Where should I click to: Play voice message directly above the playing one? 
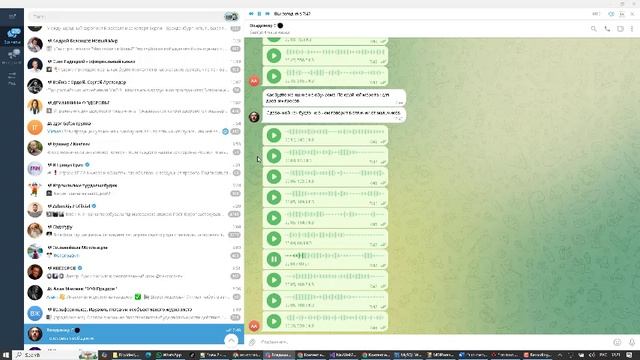click(x=274, y=238)
